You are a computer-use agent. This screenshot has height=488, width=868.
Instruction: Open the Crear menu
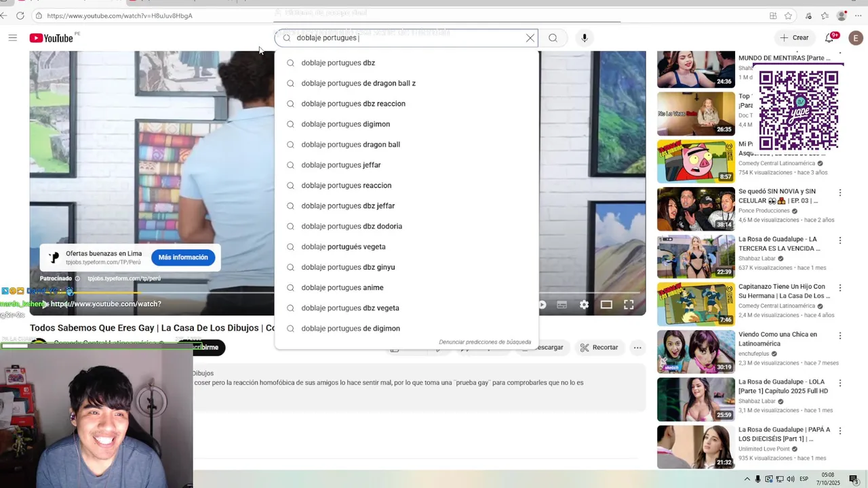point(794,38)
